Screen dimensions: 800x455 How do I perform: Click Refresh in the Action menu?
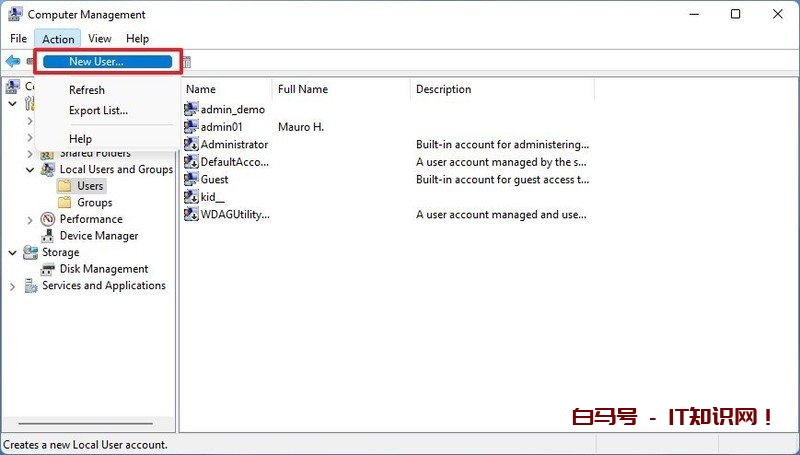tap(87, 90)
